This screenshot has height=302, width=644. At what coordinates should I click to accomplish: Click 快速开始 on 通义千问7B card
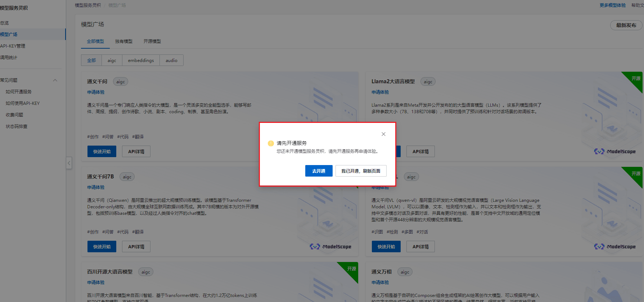[102, 247]
